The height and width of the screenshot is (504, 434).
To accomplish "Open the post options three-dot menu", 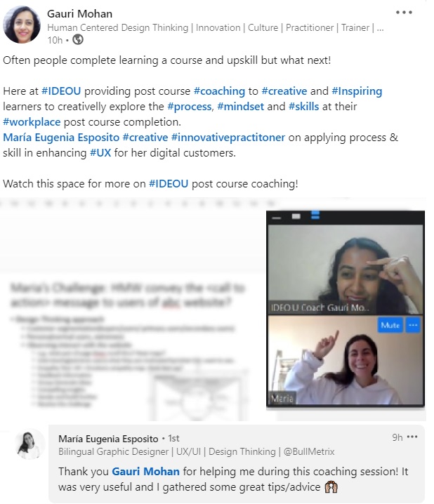I will (x=404, y=13).
